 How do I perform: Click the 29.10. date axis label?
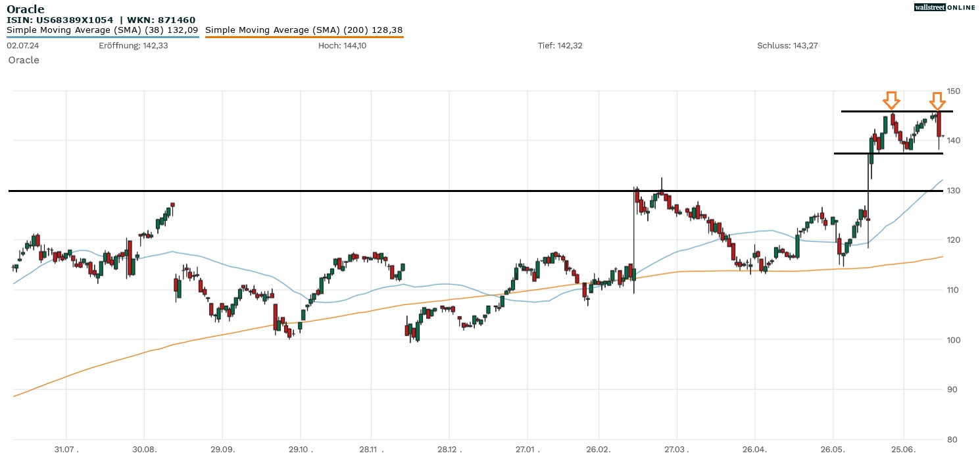point(300,450)
